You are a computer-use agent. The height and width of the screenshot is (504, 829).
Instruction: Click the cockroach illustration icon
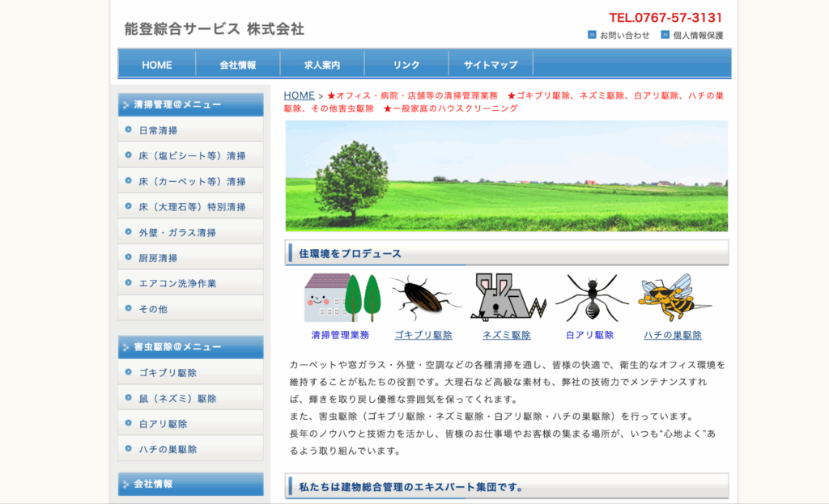(x=423, y=298)
